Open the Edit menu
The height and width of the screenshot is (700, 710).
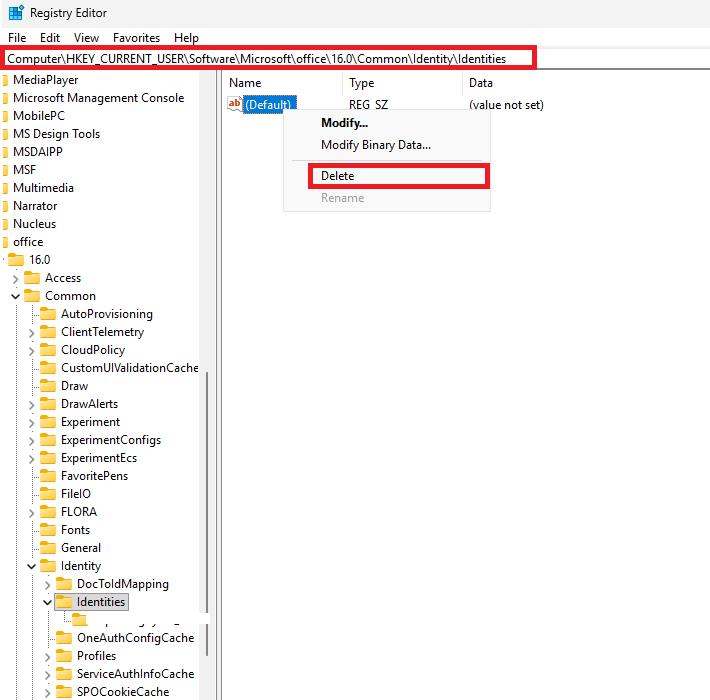coord(50,38)
